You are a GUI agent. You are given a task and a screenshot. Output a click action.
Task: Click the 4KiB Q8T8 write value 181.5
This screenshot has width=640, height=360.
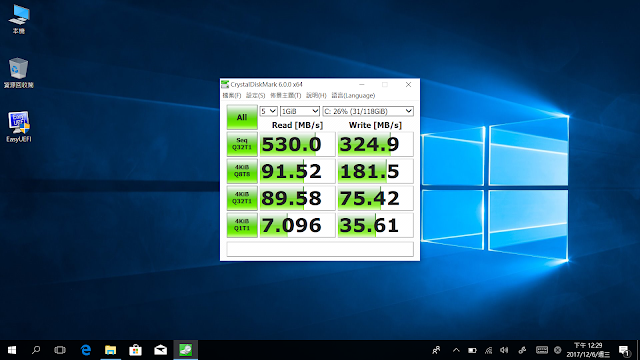(375, 171)
